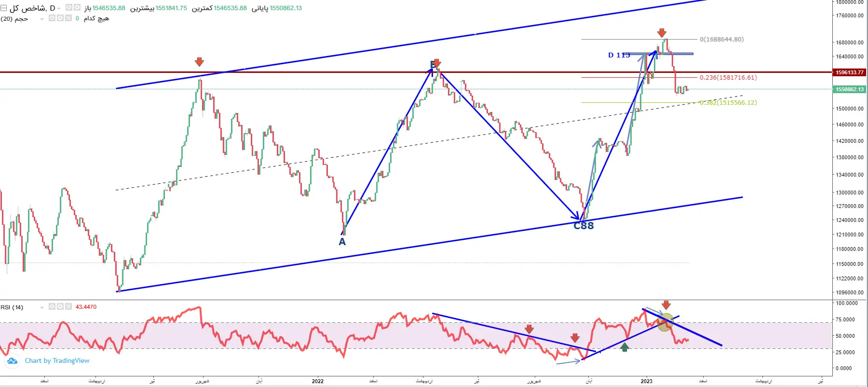Click the 25.0000 level on the RSI scale
The width and height of the screenshot is (868, 387).
847,352
